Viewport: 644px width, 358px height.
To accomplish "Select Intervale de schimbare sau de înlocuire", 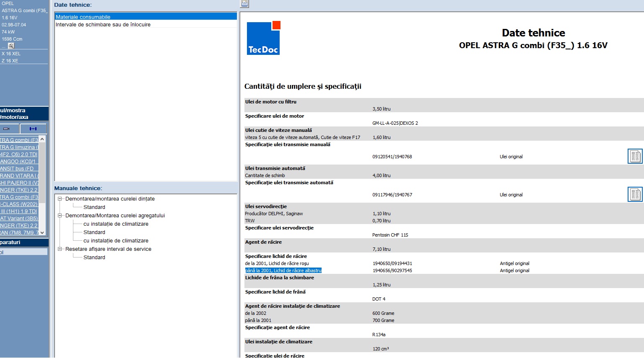I will pyautogui.click(x=103, y=25).
